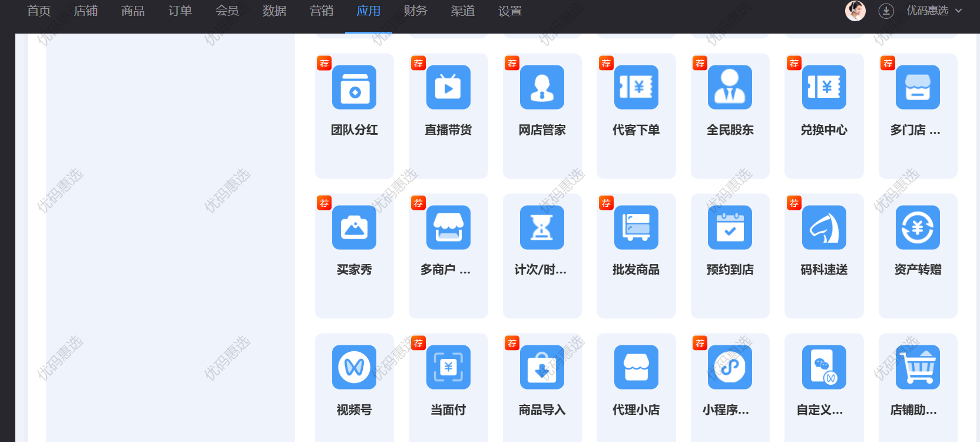Viewport: 980px width, 442px height.
Task: Select the 视频号 app icon
Action: pyautogui.click(x=354, y=367)
